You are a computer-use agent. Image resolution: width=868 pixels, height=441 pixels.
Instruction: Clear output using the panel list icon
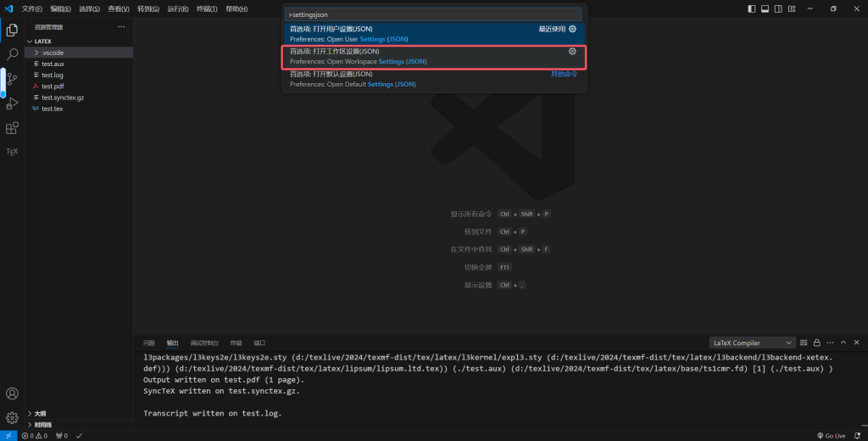(804, 343)
